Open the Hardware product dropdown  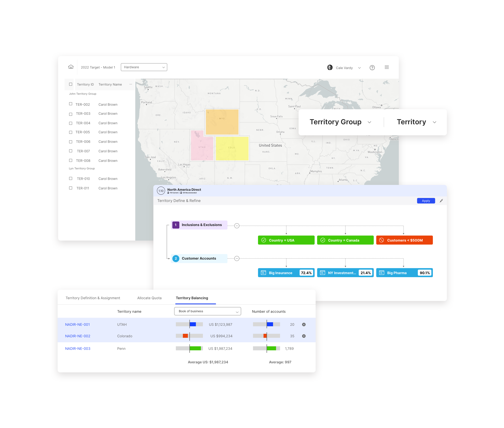144,67
